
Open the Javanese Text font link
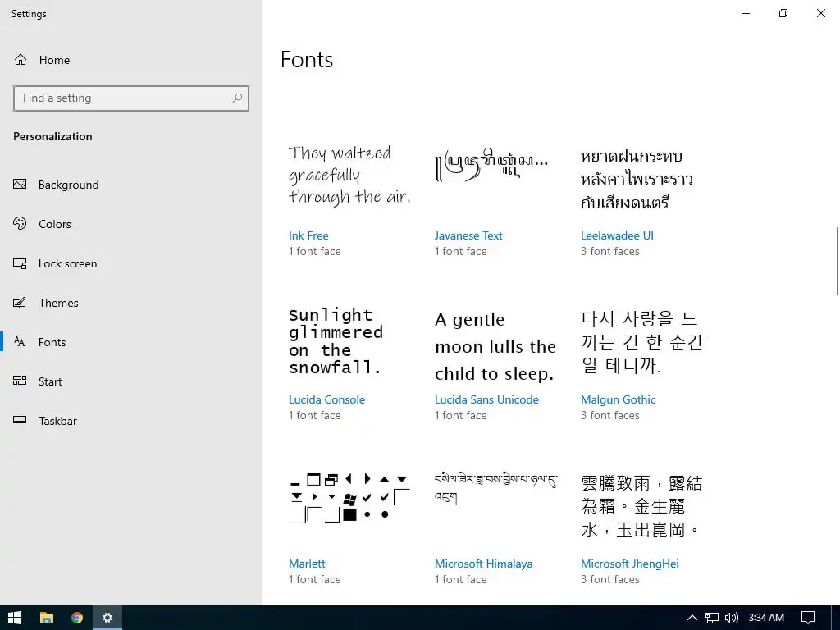click(468, 235)
